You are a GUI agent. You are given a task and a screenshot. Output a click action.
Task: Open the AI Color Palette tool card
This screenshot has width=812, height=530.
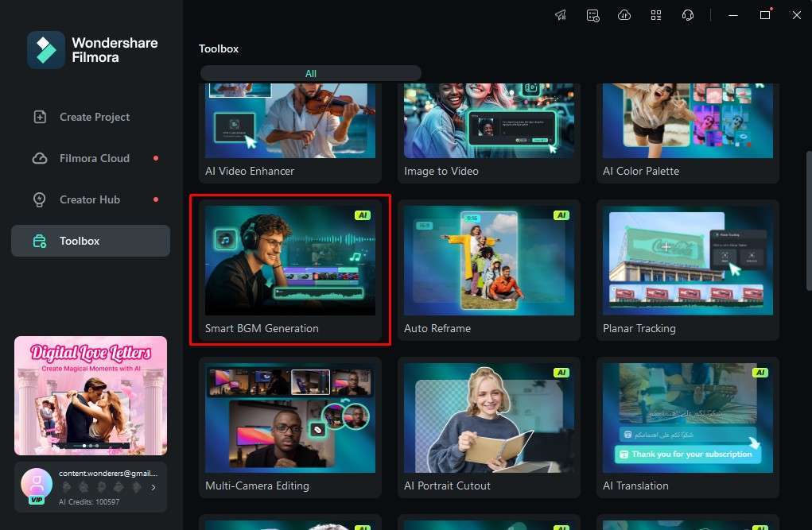tap(688, 133)
